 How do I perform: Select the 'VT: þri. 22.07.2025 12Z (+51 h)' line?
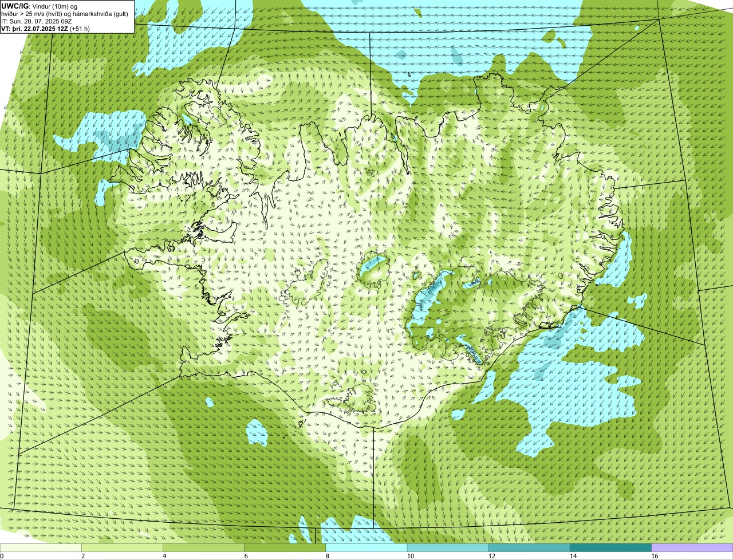tap(46, 28)
